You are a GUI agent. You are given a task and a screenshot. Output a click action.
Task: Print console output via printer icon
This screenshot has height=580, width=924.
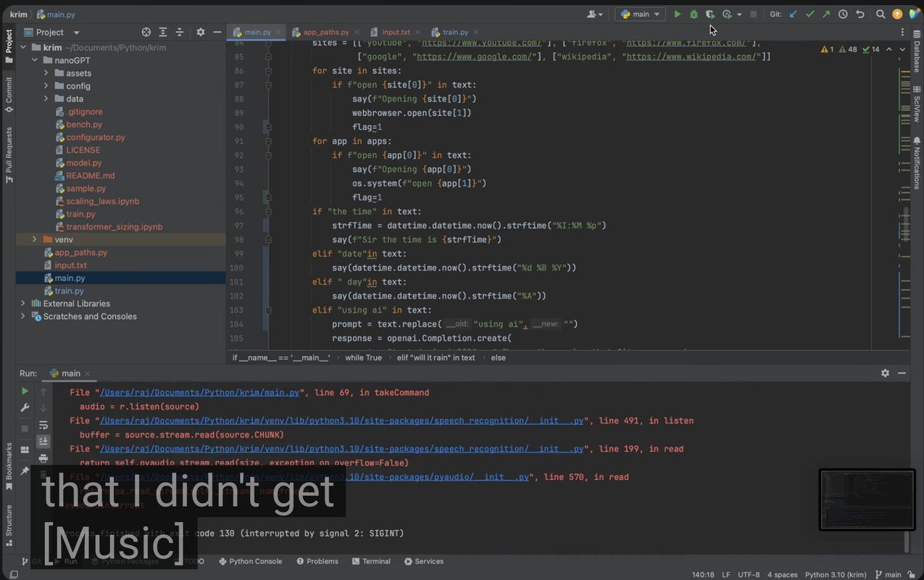point(43,458)
